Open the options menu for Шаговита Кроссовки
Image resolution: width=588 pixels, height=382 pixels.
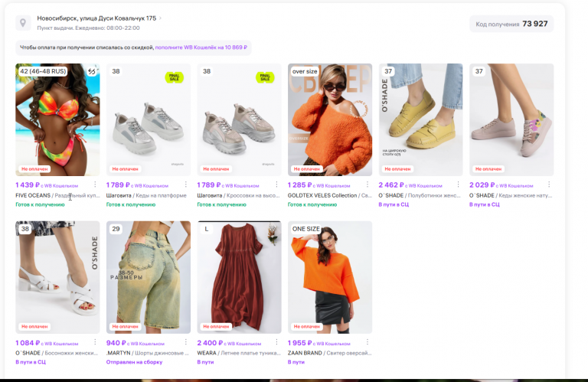click(276, 184)
